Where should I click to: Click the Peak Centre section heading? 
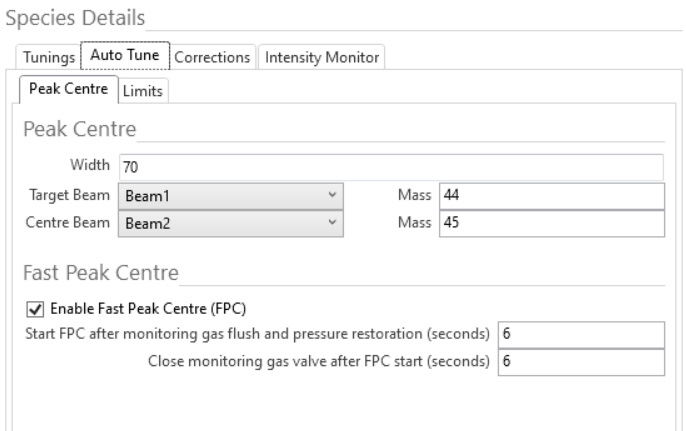pyautogui.click(x=79, y=130)
